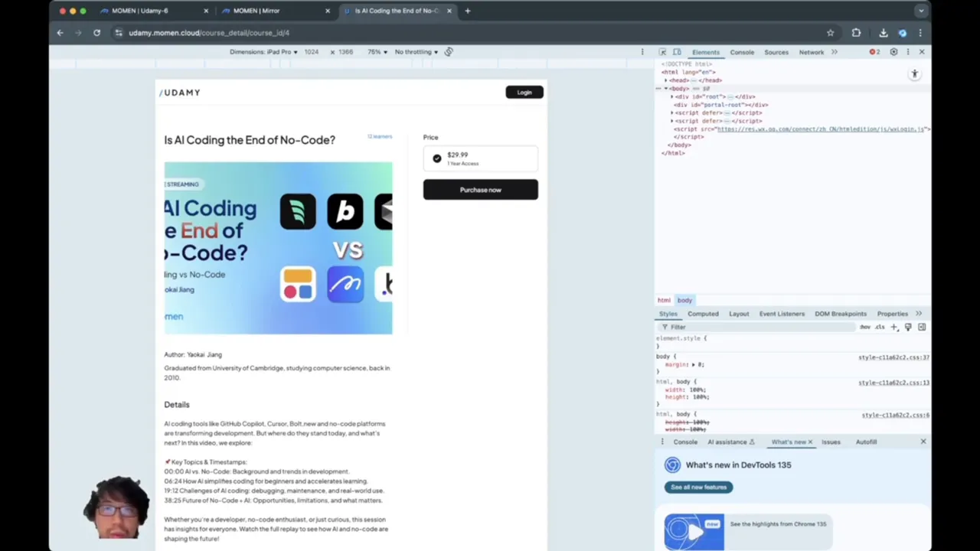Image resolution: width=980 pixels, height=551 pixels.
Task: Click the computed styles sidebar toggle icon
Action: (x=922, y=328)
